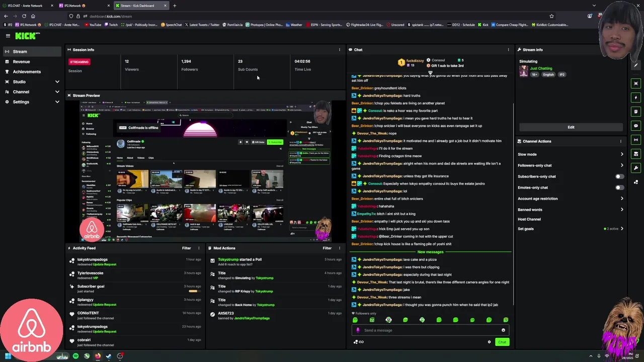This screenshot has width=644, height=362.
Task: Open Set goals with 2 active
Action: [571, 229]
